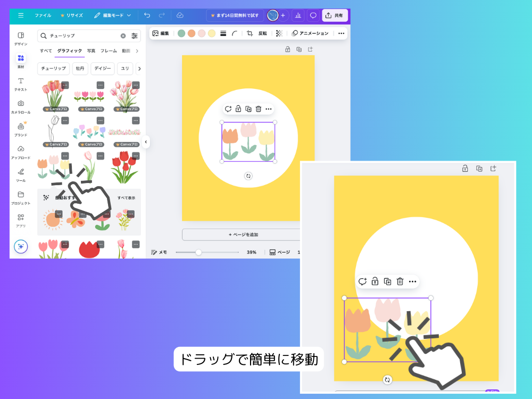
Task: Open the comment bubble in top bar
Action: [x=313, y=15]
